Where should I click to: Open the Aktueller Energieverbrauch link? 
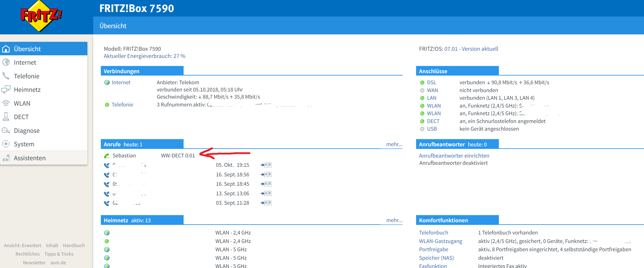[144, 56]
